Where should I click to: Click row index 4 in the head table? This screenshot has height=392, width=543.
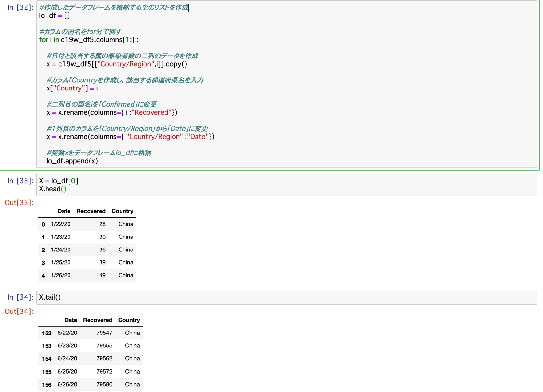point(43,276)
